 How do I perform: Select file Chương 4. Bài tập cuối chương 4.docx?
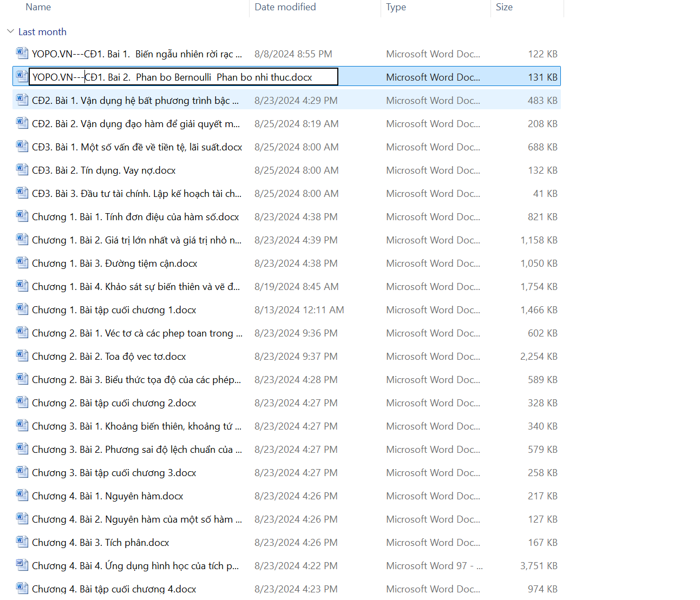coord(114,589)
